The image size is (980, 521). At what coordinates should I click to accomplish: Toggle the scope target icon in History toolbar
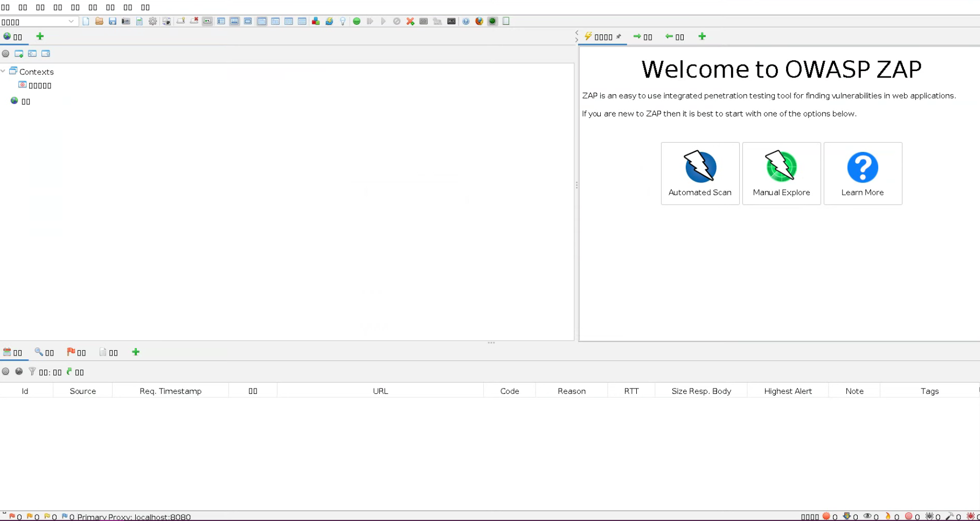click(5, 372)
